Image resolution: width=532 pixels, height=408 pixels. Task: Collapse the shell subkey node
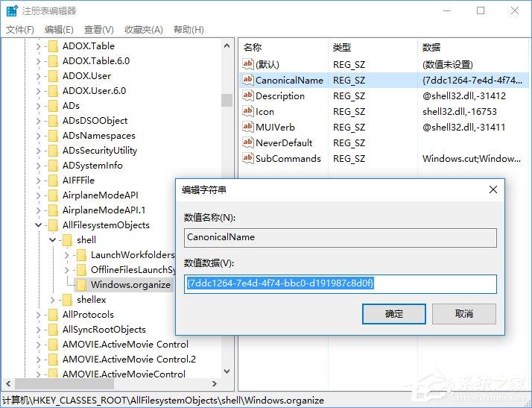coord(52,239)
